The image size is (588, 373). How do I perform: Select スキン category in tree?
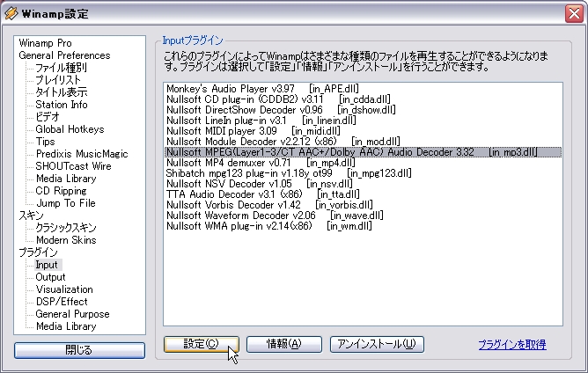pyautogui.click(x=32, y=216)
